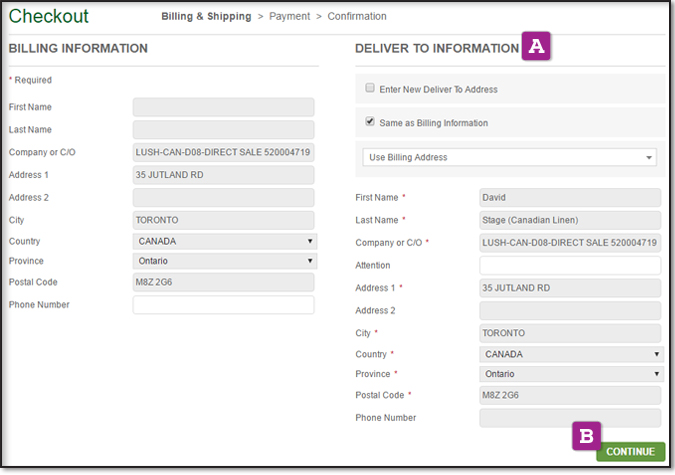Select the Billing & Shipping step
Image resolution: width=675 pixels, height=475 pixels.
coord(208,16)
